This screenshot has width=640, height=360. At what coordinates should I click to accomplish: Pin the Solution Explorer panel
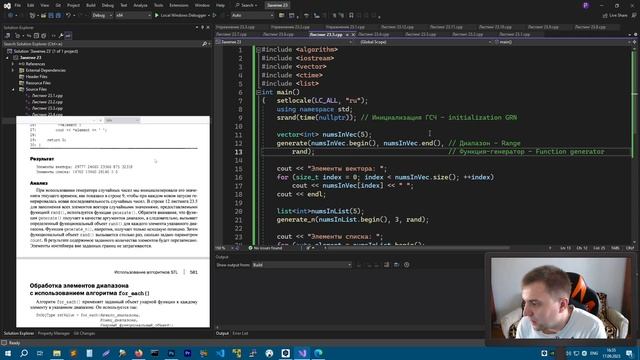[x=202, y=27]
